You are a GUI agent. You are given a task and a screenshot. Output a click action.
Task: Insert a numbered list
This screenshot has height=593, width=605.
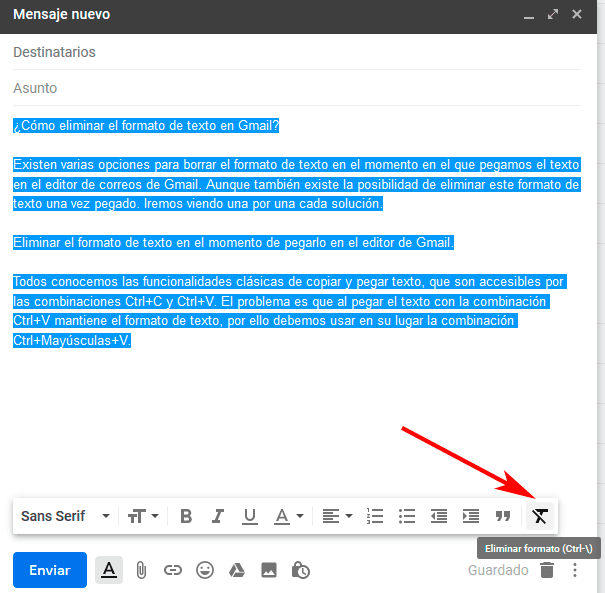[x=375, y=516]
